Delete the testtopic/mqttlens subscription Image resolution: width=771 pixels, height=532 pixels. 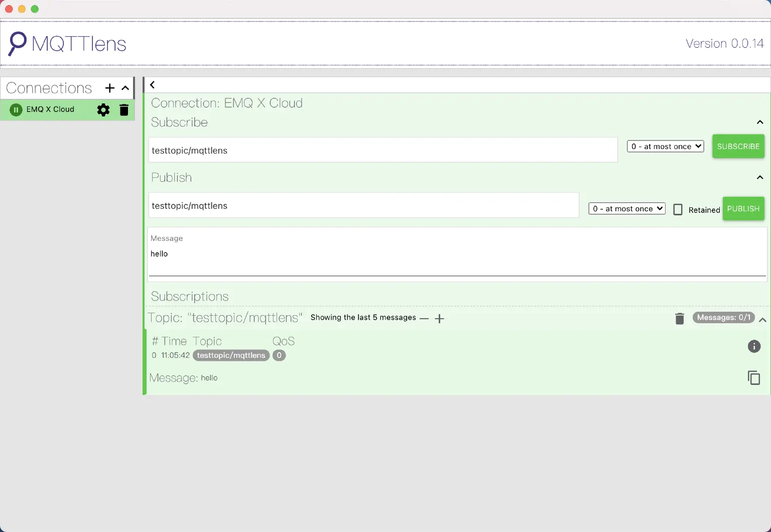(x=680, y=319)
